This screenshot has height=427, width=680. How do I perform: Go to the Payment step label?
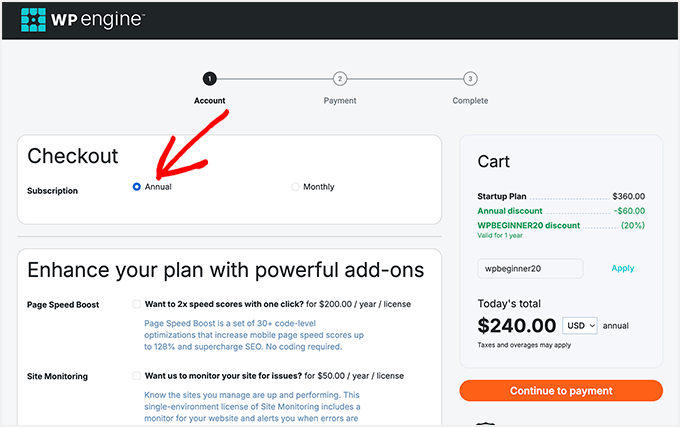[340, 101]
